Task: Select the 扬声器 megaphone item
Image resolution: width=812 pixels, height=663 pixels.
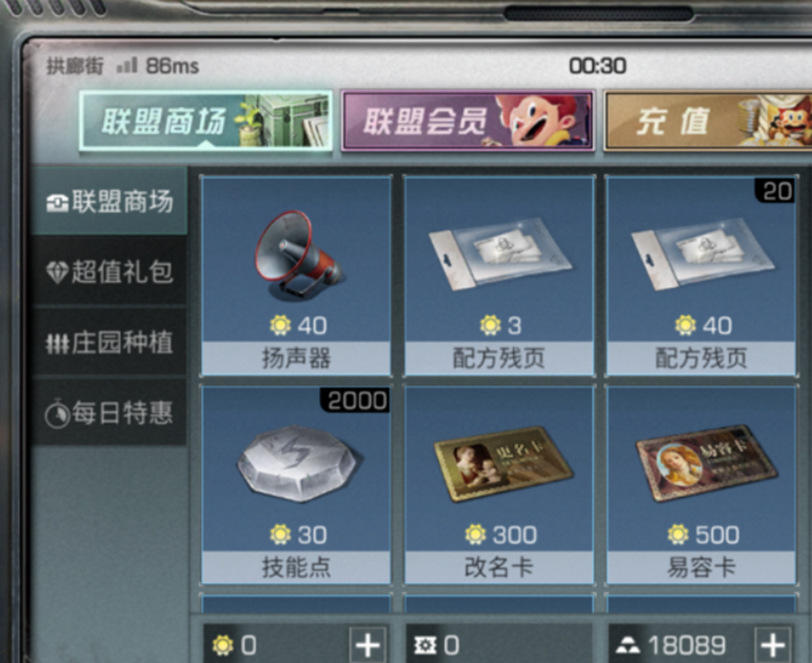Action: (297, 275)
